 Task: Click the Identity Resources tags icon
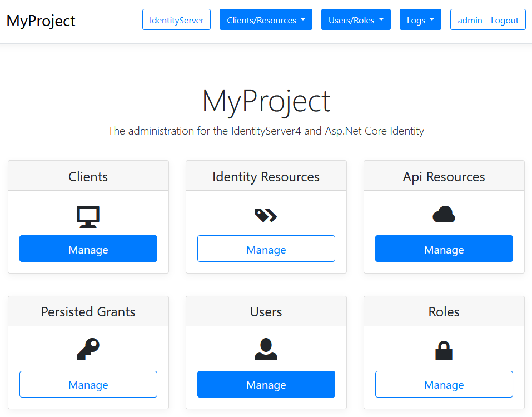[x=266, y=216]
